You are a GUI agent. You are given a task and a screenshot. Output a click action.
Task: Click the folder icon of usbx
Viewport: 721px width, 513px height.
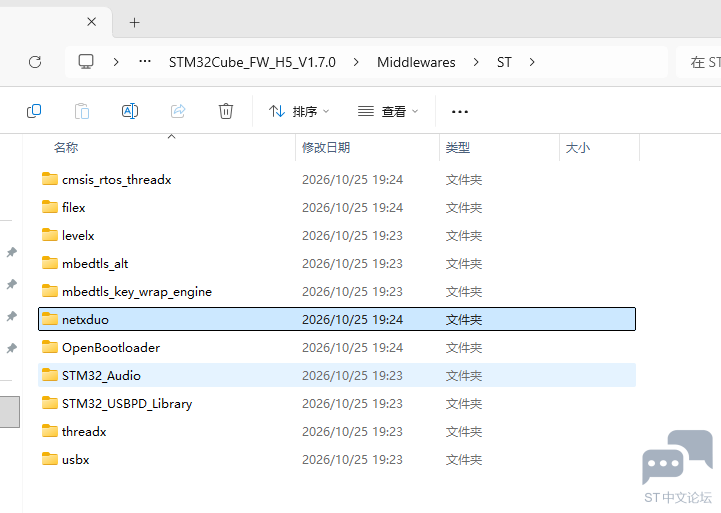click(50, 459)
